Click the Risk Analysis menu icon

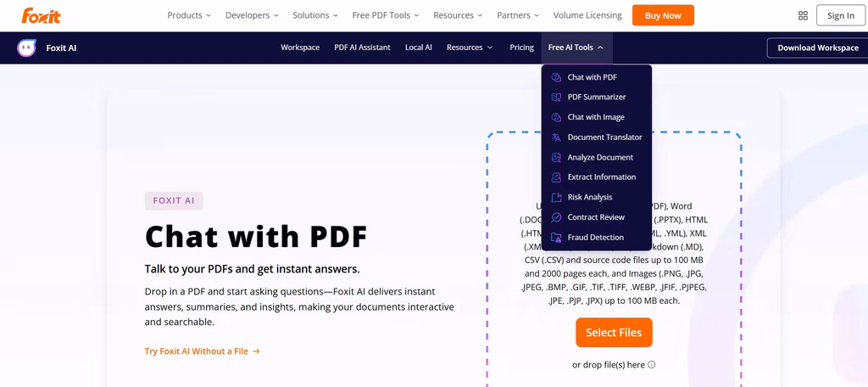tap(556, 198)
